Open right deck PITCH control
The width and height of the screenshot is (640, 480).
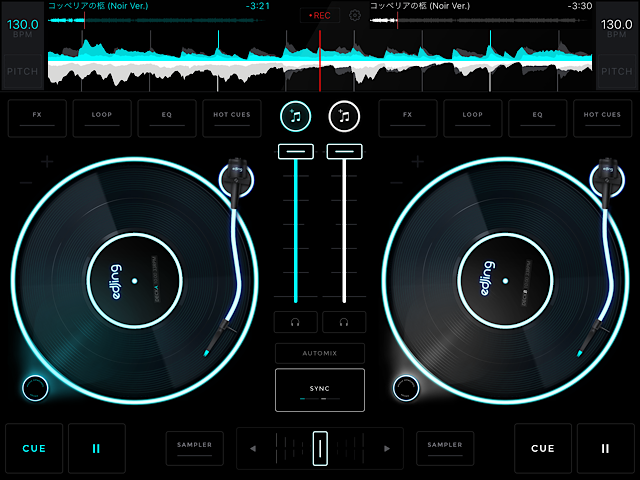tap(617, 71)
